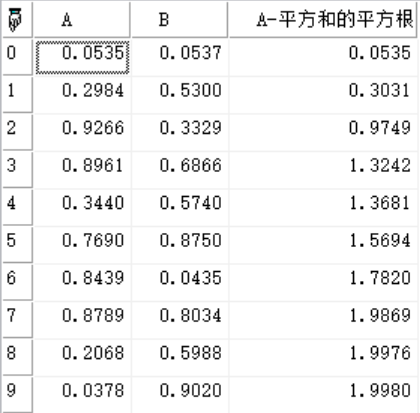Click cell A value 0.7690
Image resolution: width=420 pixels, height=413 pixels.
(82, 245)
